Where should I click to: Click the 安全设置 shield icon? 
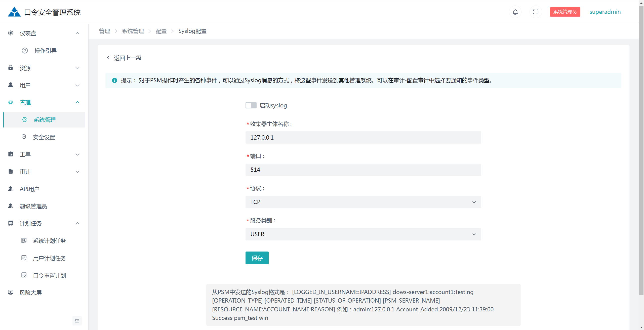tap(24, 137)
